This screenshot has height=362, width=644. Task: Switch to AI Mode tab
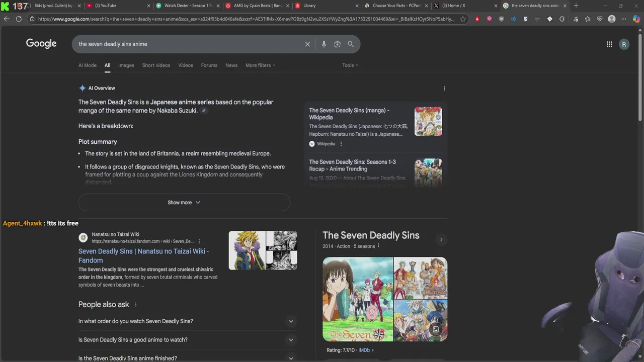(x=88, y=65)
